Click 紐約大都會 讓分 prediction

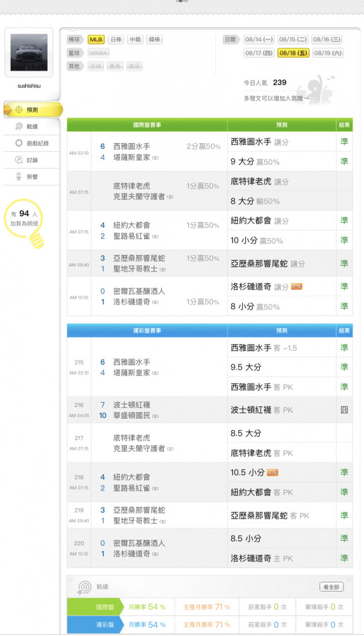259,221
